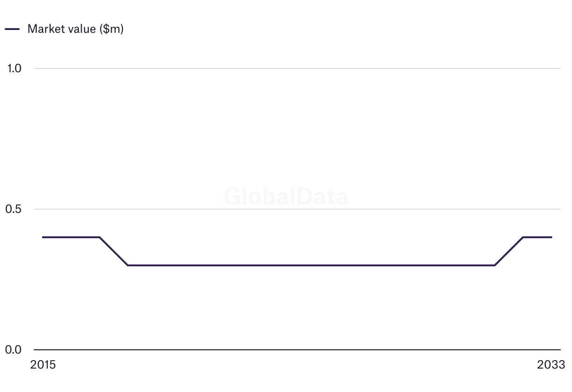Click the vertex where the rise ends

click(x=523, y=237)
